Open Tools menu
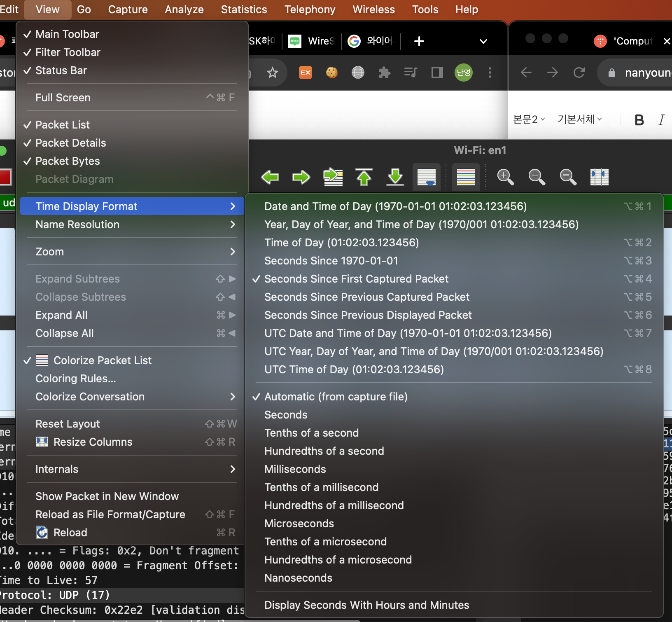The height and width of the screenshot is (622, 672). point(425,9)
